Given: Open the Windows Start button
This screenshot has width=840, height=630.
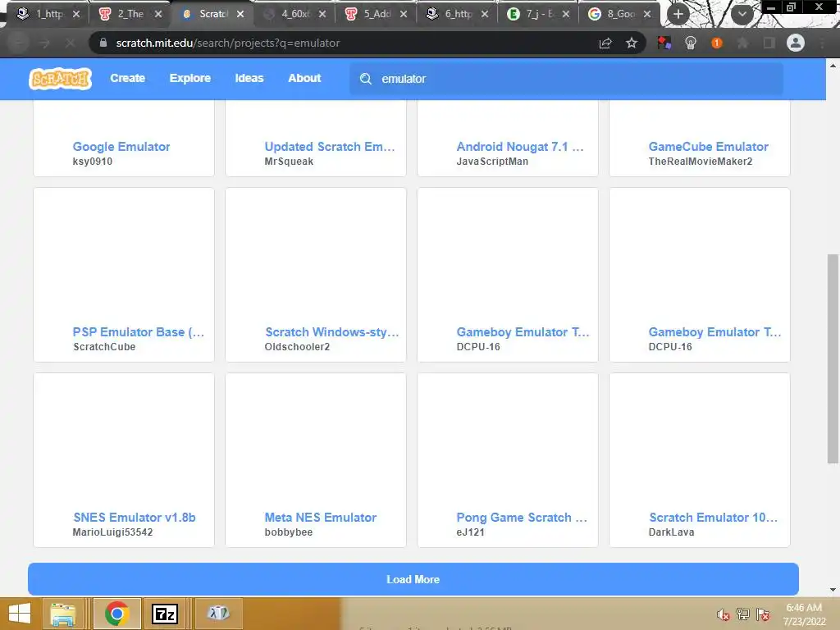Looking at the screenshot, I should coord(20,614).
